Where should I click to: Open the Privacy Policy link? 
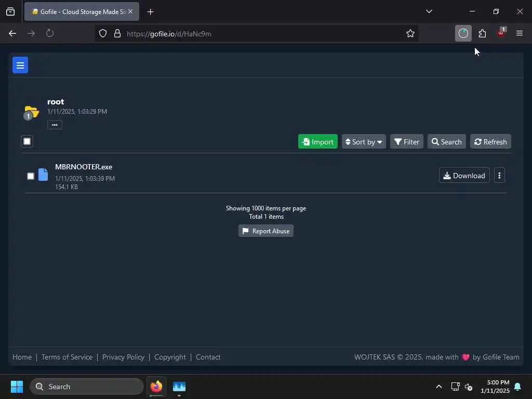pos(123,357)
